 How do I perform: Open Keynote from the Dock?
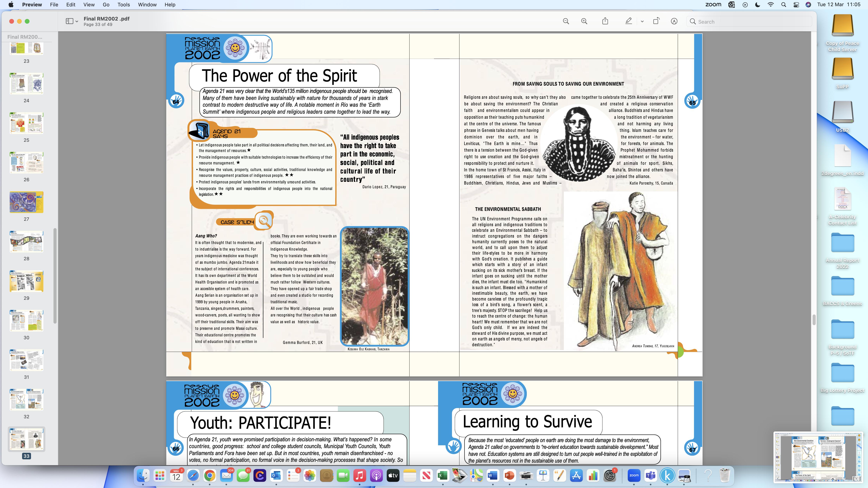coord(542,476)
